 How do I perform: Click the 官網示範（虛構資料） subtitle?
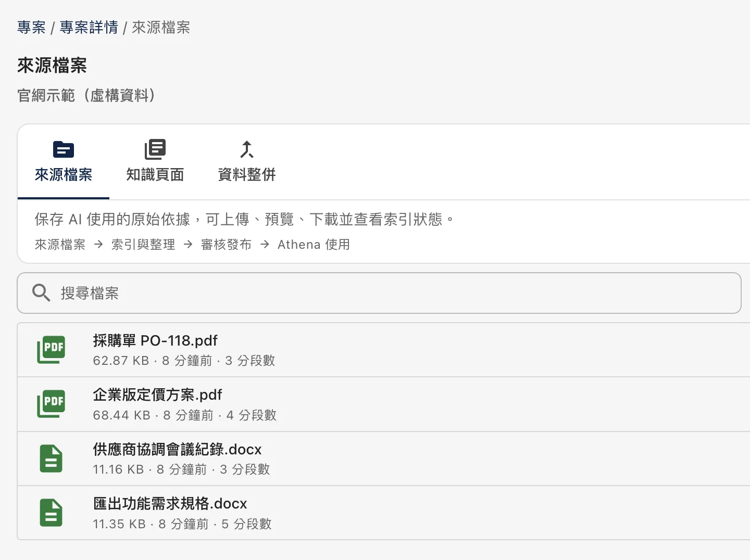pos(86,96)
